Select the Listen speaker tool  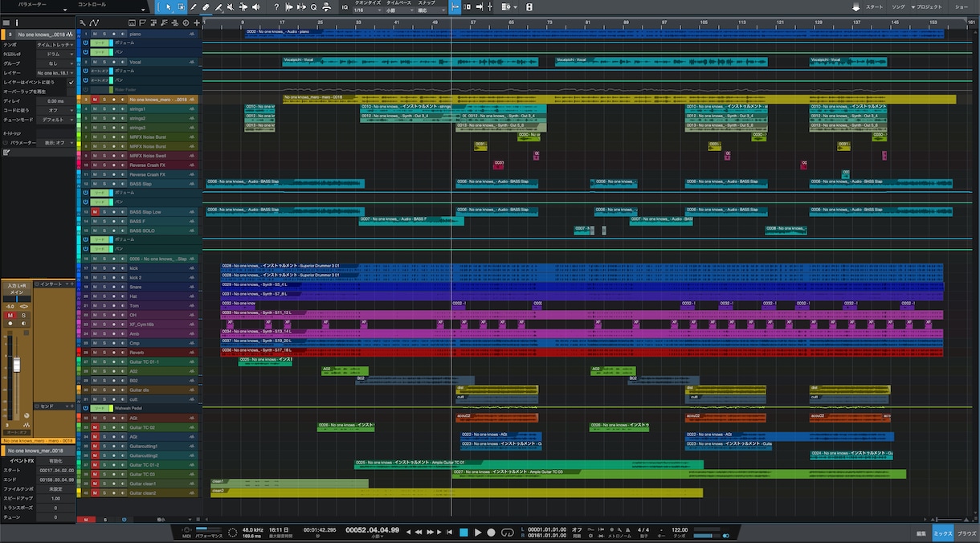[x=256, y=7]
